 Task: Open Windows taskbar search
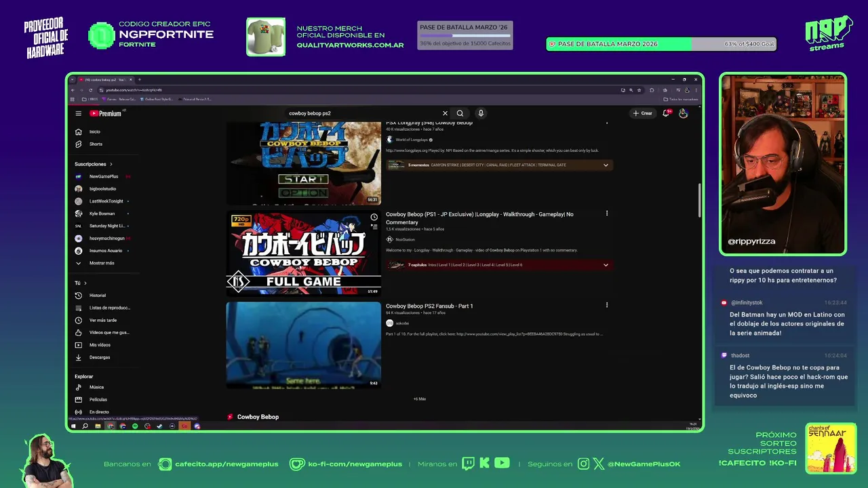[x=85, y=426]
